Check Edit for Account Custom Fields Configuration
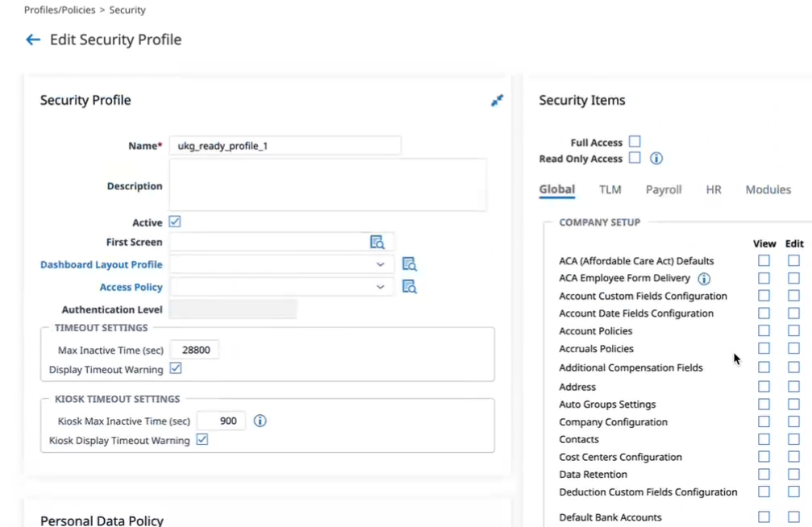 [794, 296]
